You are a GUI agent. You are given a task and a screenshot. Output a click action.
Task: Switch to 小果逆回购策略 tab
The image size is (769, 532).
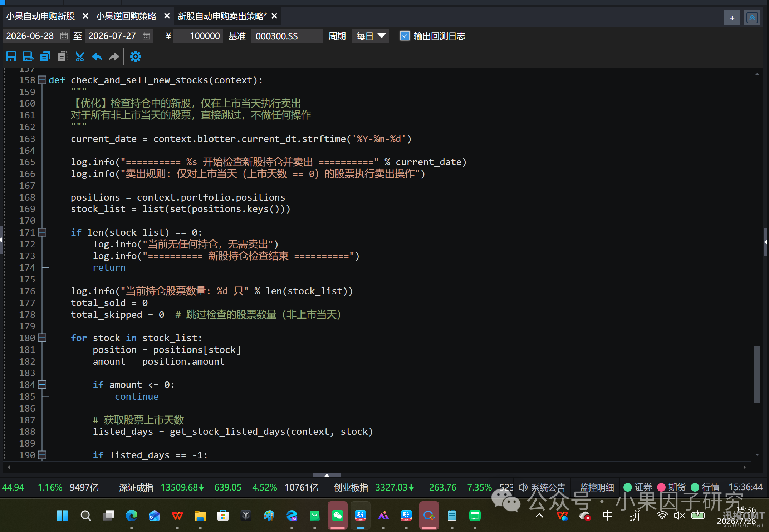(126, 16)
